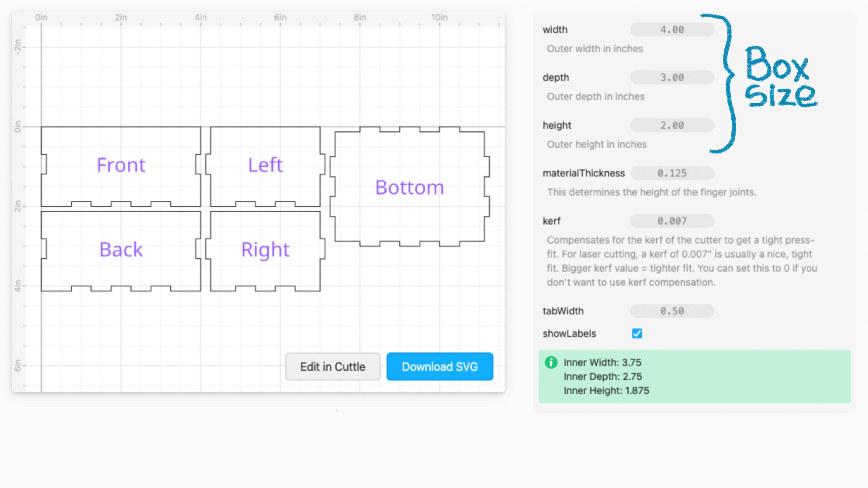Click the kerf parameter name label
868x488 pixels.
[x=552, y=221]
